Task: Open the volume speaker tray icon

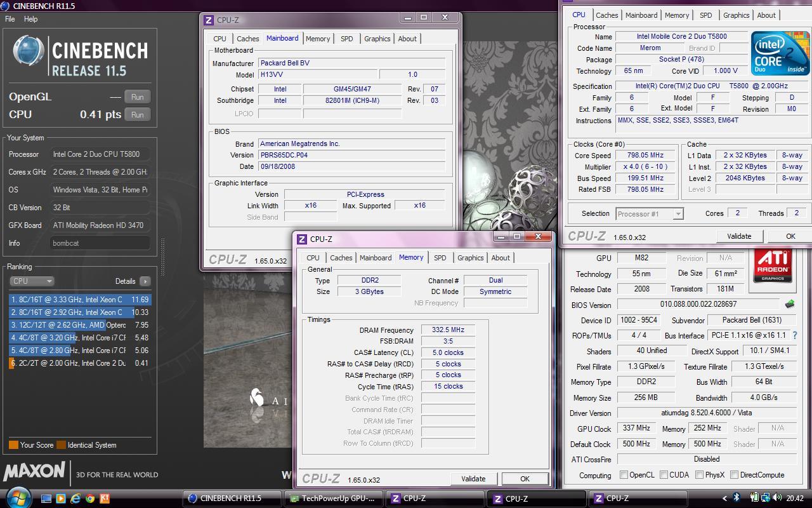Action: click(777, 498)
